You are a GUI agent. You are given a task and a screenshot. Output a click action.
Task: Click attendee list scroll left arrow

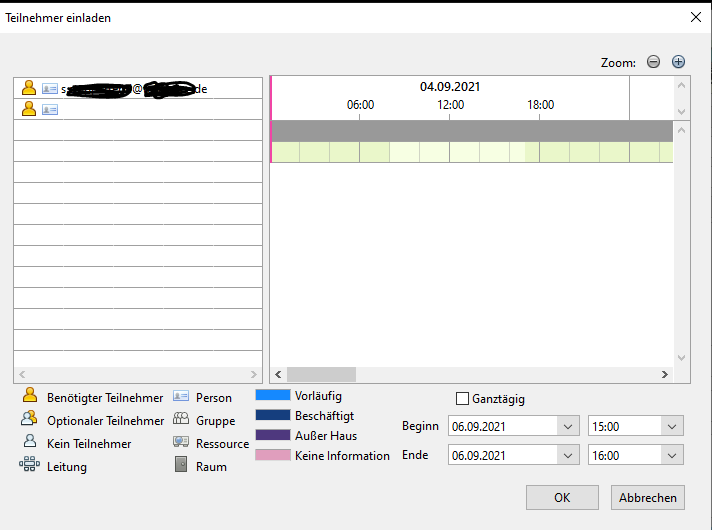click(x=22, y=374)
